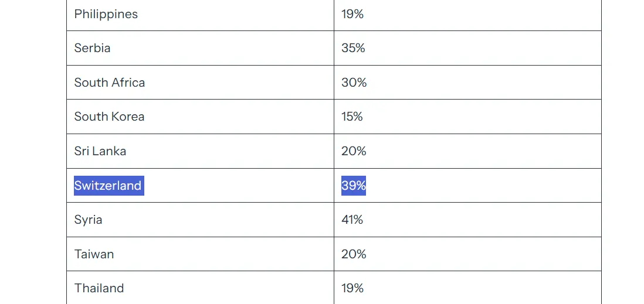
Task: Select the Serbia table cell
Action: click(x=92, y=48)
